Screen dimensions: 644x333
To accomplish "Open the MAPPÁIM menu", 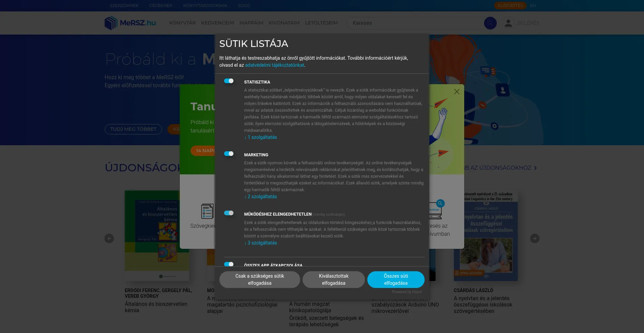I will [251, 23].
